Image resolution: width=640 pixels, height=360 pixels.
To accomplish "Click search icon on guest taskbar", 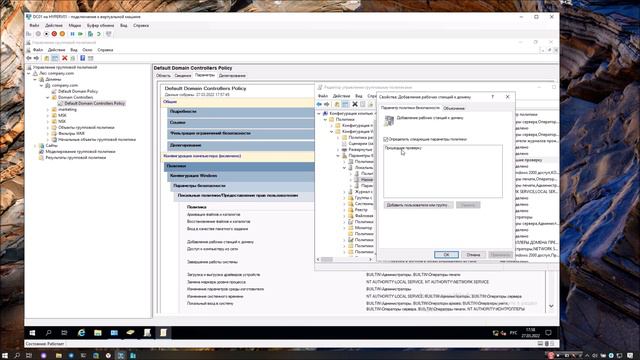I will [x=49, y=333].
